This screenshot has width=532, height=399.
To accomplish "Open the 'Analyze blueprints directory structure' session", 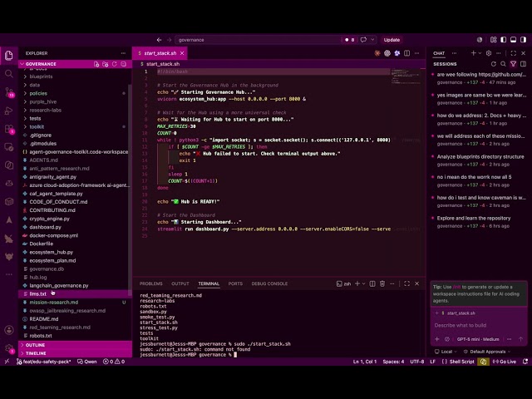I will click(x=480, y=160).
